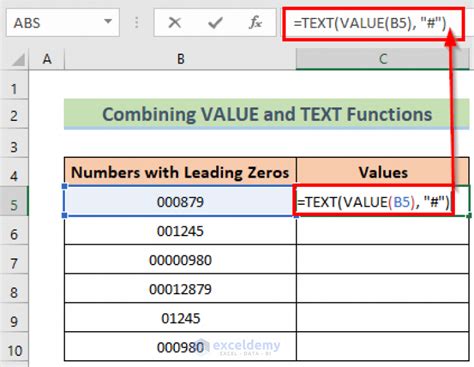
Task: Click empty Values cell next to 001245
Action: pyautogui.click(x=383, y=230)
